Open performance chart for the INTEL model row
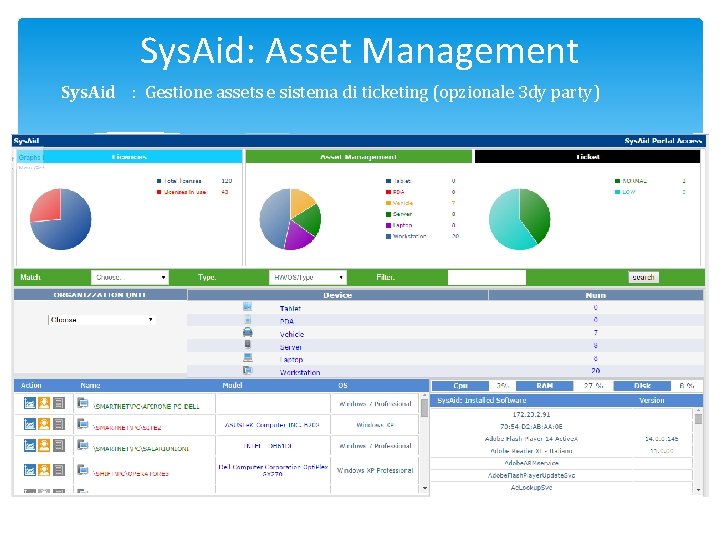 pos(29,445)
